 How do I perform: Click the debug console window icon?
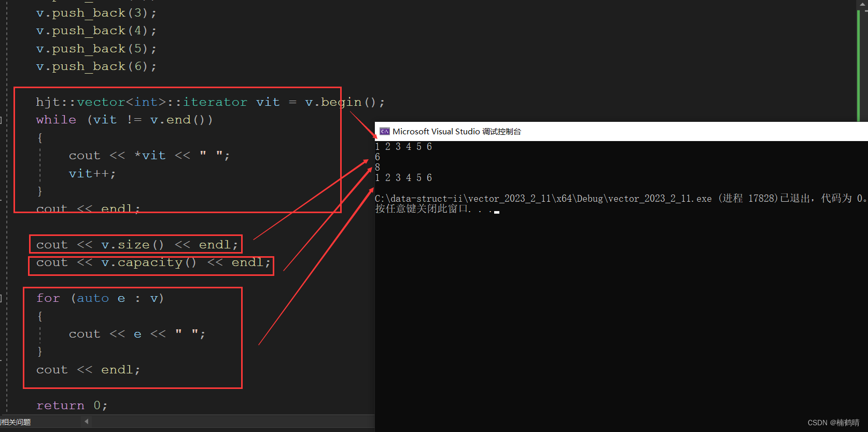(384, 131)
